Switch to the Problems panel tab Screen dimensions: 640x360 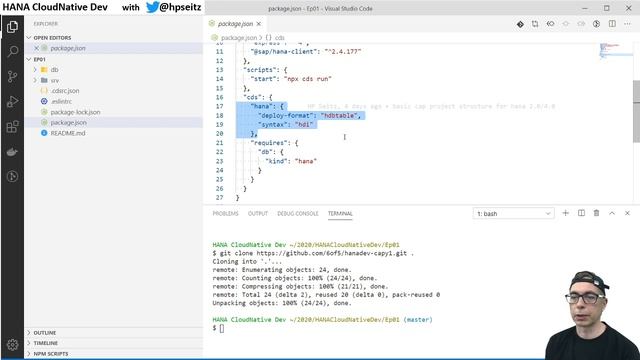[x=225, y=213]
